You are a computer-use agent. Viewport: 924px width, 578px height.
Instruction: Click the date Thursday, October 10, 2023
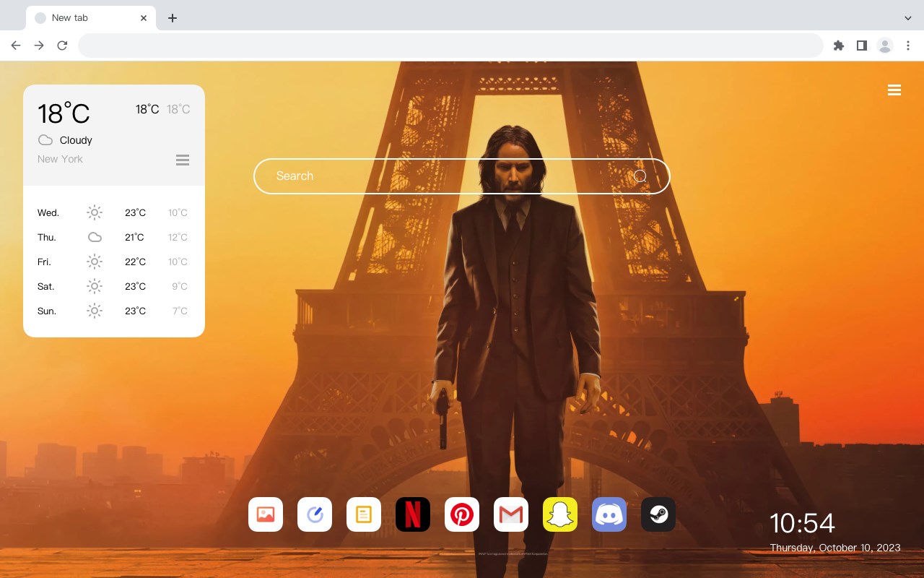coord(835,548)
